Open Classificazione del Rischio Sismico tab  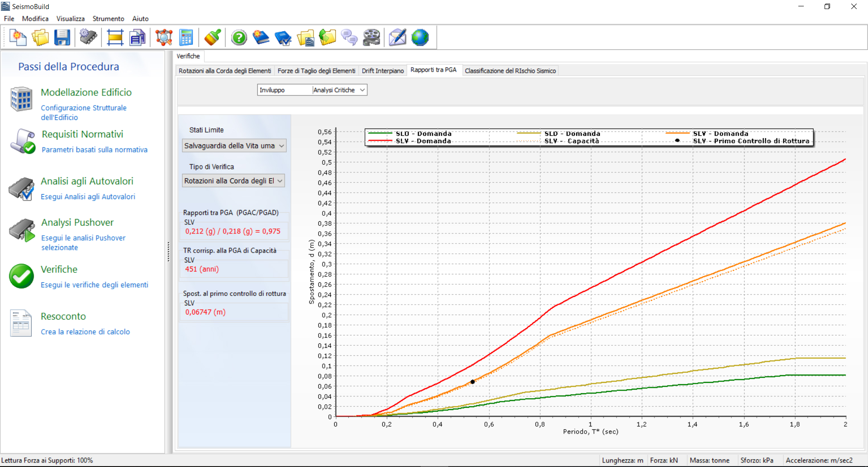coord(510,71)
